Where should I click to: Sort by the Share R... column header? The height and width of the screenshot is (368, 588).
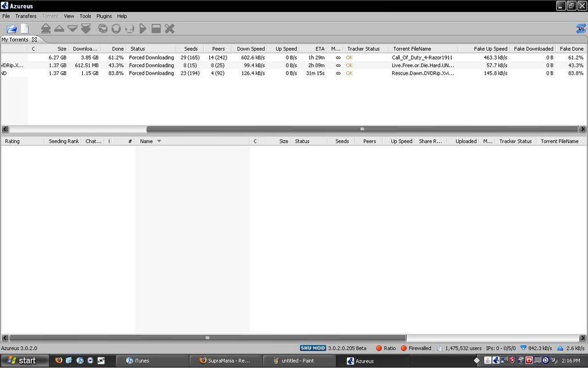click(430, 141)
